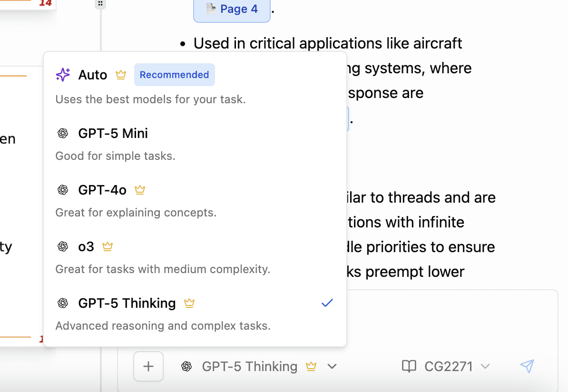Click the crown icon beside GPT-5 Thinking in list
The image size is (568, 392).
coord(189,303)
